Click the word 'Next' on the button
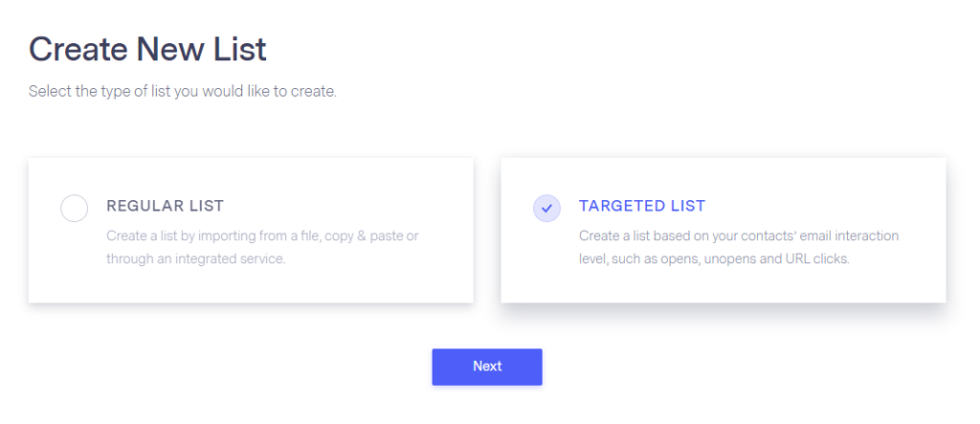980x424 pixels. click(x=487, y=367)
